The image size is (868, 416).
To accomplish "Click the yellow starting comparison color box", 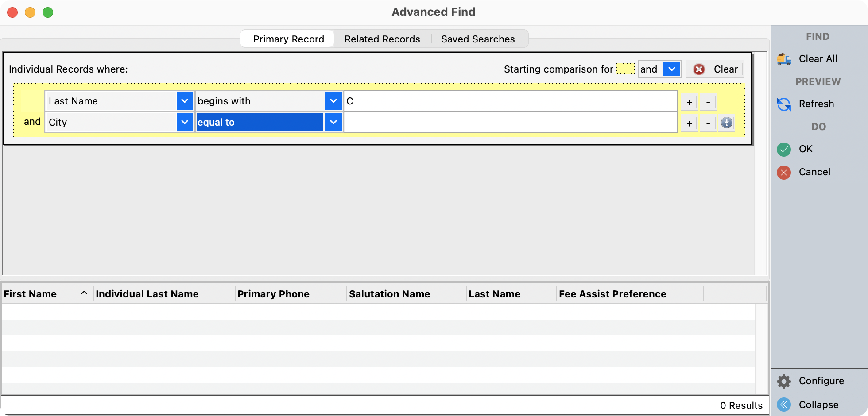I will click(x=625, y=69).
